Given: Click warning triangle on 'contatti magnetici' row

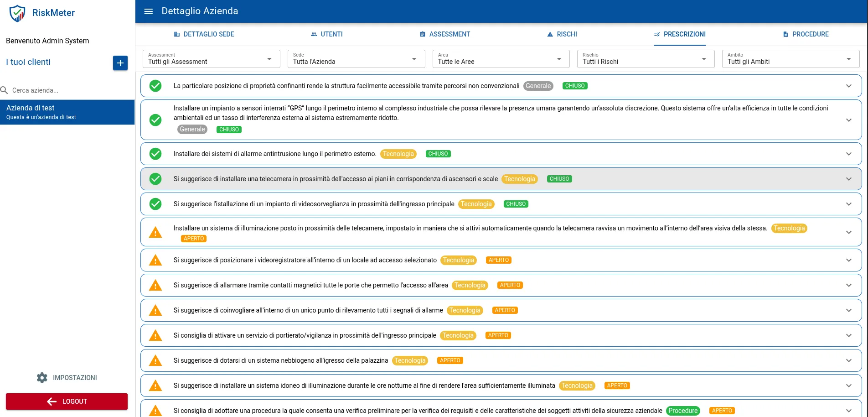Looking at the screenshot, I should tap(155, 285).
